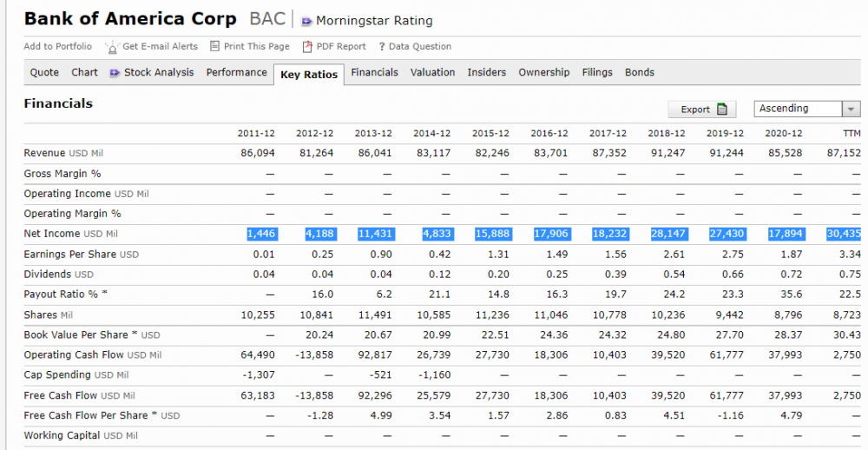The width and height of the screenshot is (868, 450).
Task: Click shares value 9,442
Action: click(x=731, y=314)
